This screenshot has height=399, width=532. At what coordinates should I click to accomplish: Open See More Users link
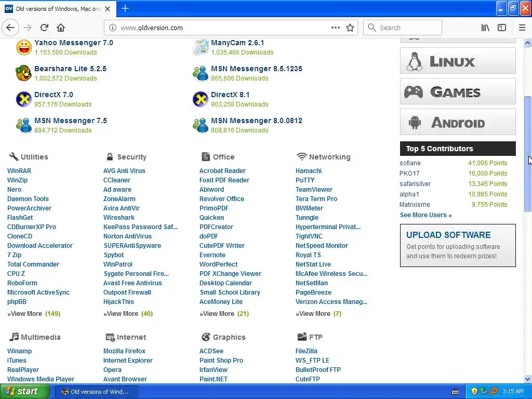(x=425, y=215)
